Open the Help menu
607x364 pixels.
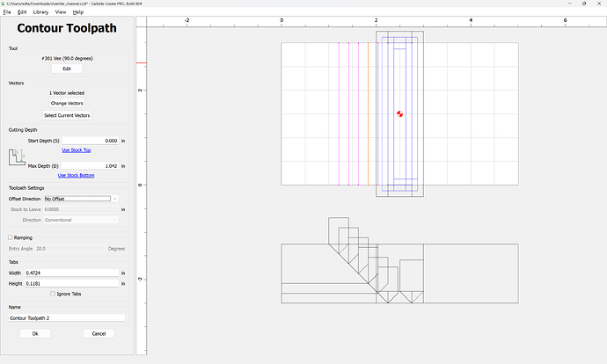pyautogui.click(x=78, y=12)
